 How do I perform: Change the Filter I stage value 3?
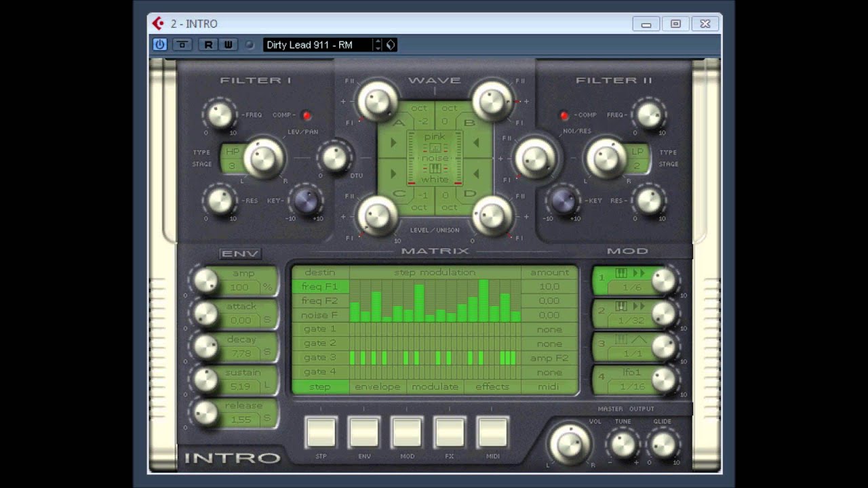(x=232, y=165)
